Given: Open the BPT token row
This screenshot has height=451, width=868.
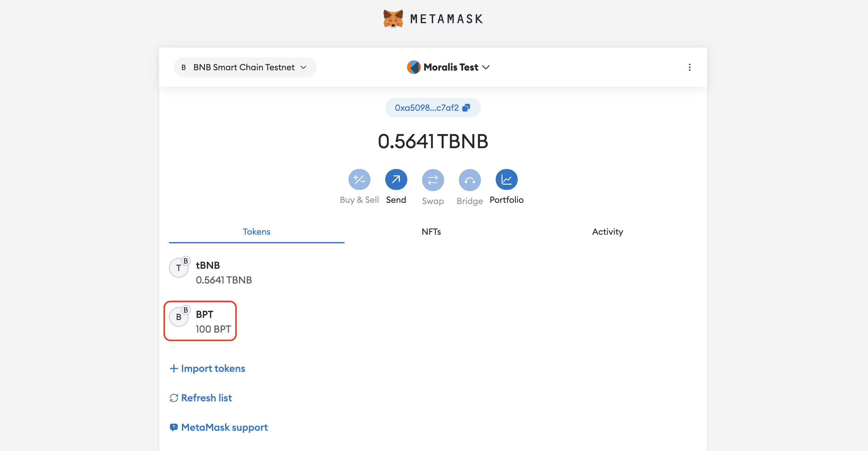Looking at the screenshot, I should 433,321.
